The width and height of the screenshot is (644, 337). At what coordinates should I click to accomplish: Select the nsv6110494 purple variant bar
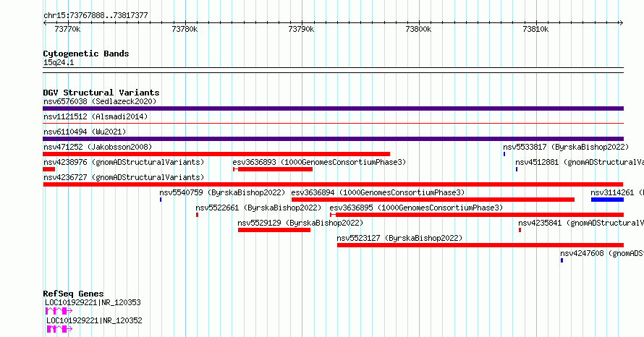pyautogui.click(x=333, y=139)
